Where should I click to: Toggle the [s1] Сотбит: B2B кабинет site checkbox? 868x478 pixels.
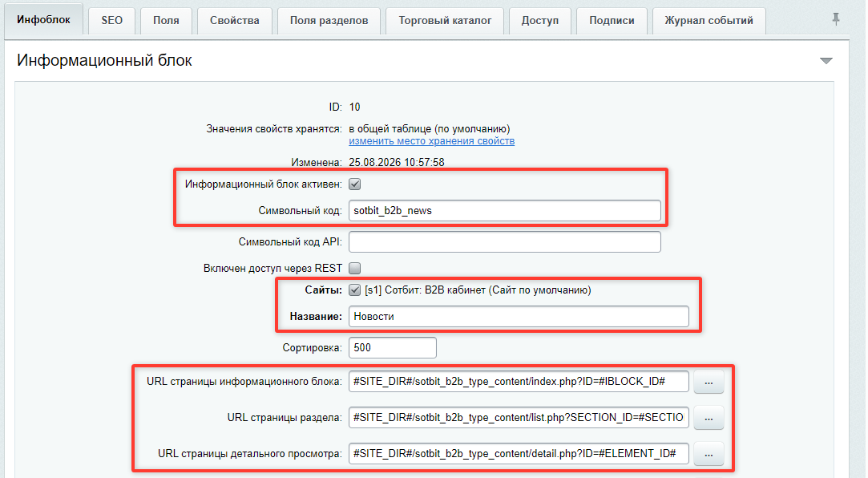coord(355,290)
